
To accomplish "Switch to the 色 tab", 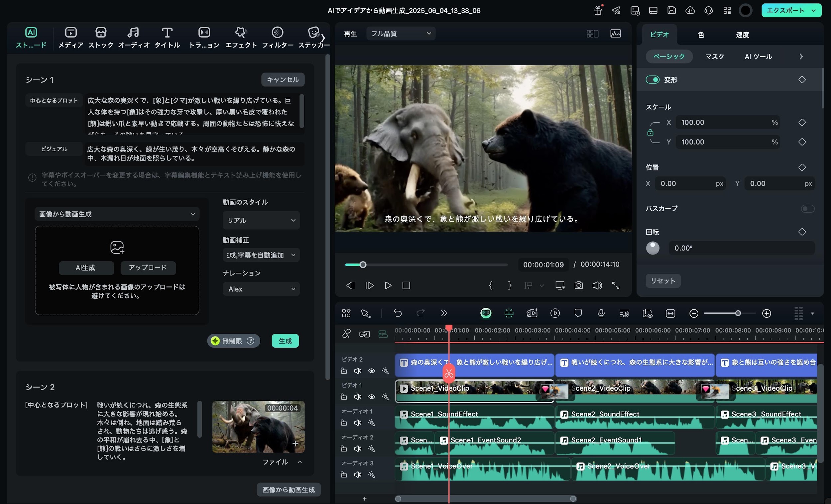I will [x=701, y=35].
